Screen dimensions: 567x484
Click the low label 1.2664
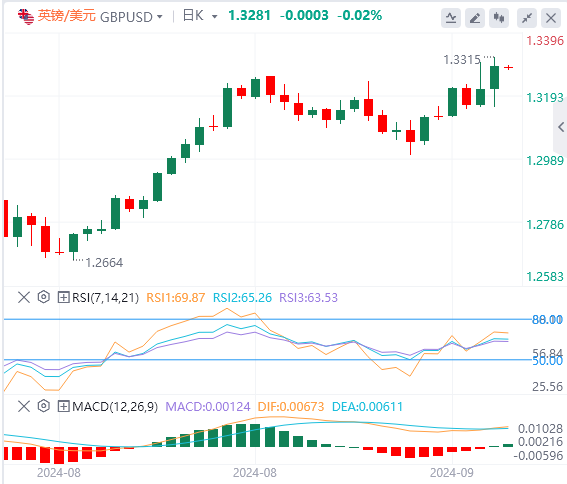coord(104,263)
